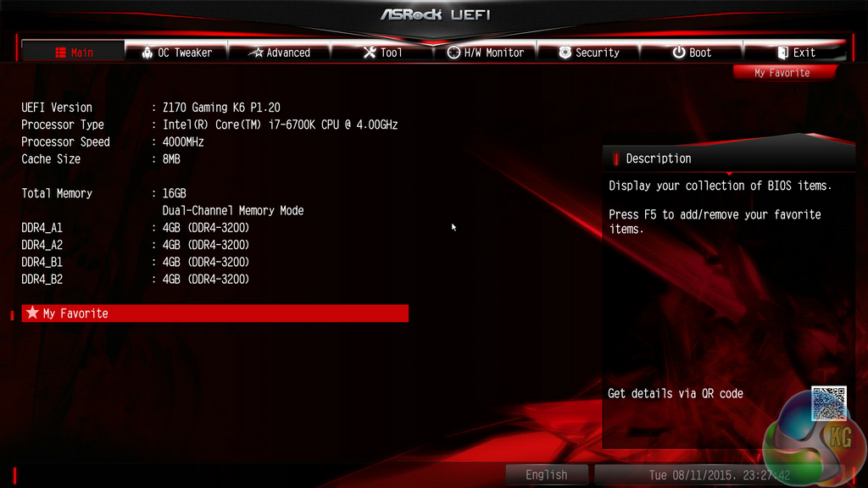Click the Security shield icon
The image size is (868, 488).
coord(565,53)
